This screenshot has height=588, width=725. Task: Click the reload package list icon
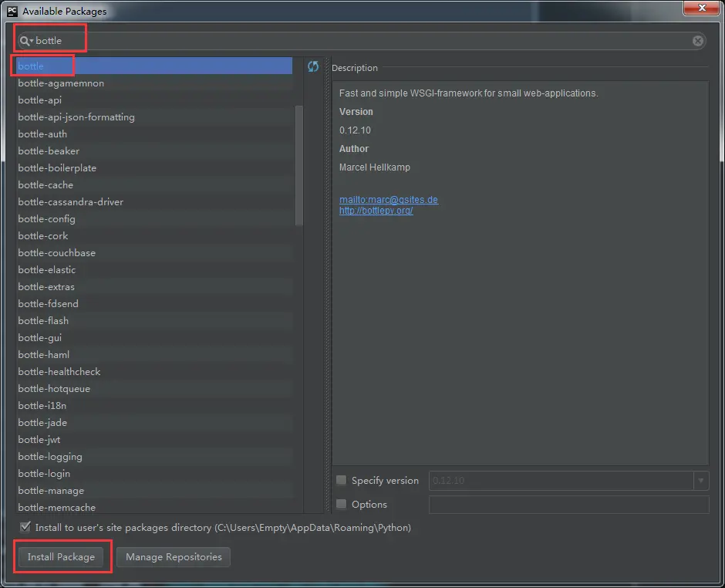(313, 66)
